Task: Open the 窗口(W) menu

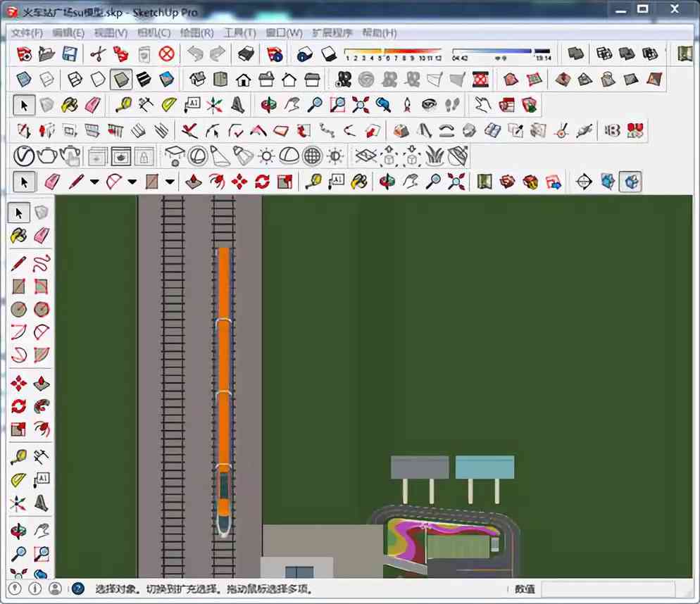Action: pyautogui.click(x=284, y=33)
